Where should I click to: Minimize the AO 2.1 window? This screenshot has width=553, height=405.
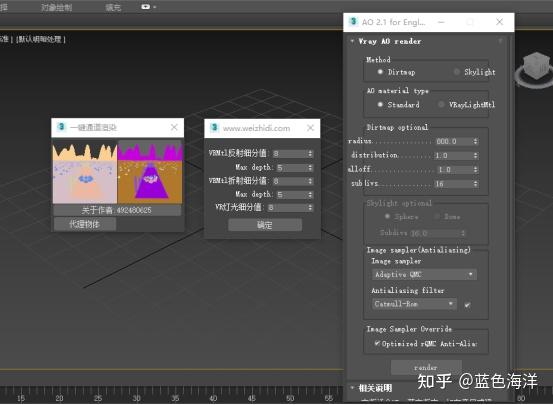441,22
